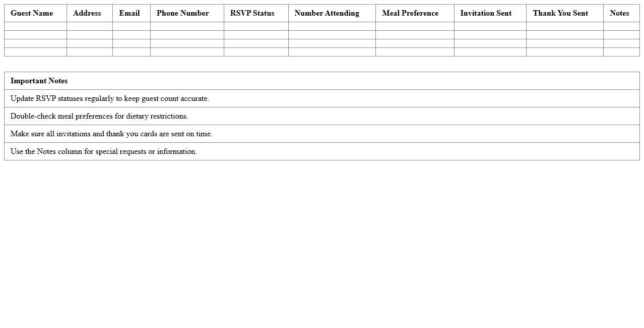This screenshot has width=644, height=328.
Task: Select the last row's Notes cell
Action: (x=621, y=51)
